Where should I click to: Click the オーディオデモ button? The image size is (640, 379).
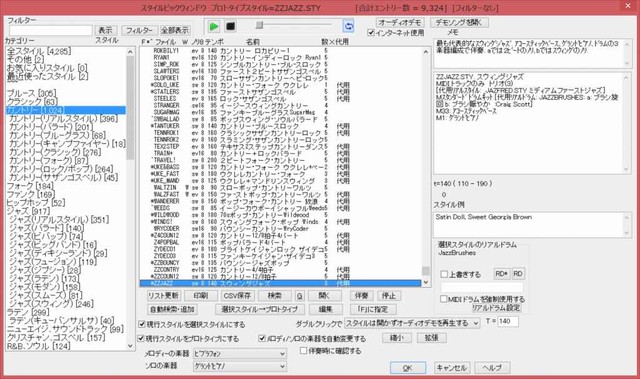click(x=400, y=22)
